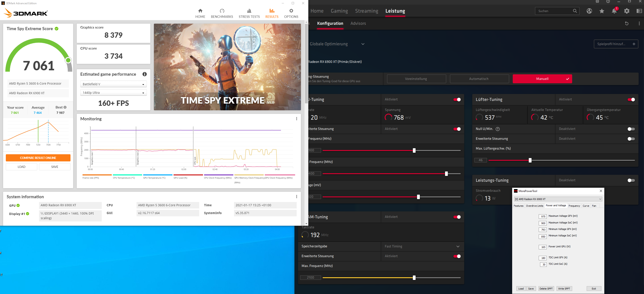Click the Max. Lüftergeschw. slider handle
The height and width of the screenshot is (294, 644).
[x=530, y=160]
